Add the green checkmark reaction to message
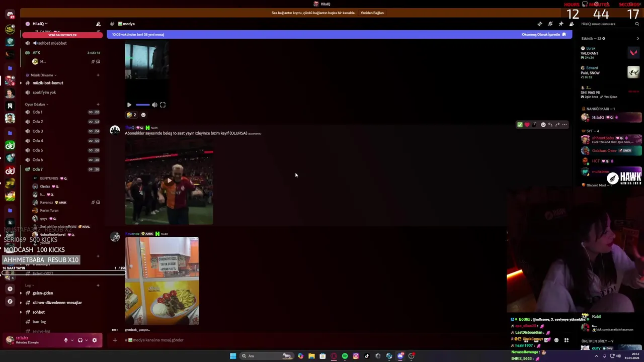Image resolution: width=644 pixels, height=362 pixels. [520, 125]
